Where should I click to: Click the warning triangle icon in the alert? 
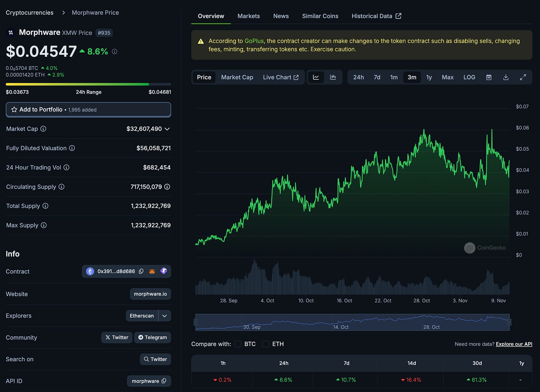(201, 41)
